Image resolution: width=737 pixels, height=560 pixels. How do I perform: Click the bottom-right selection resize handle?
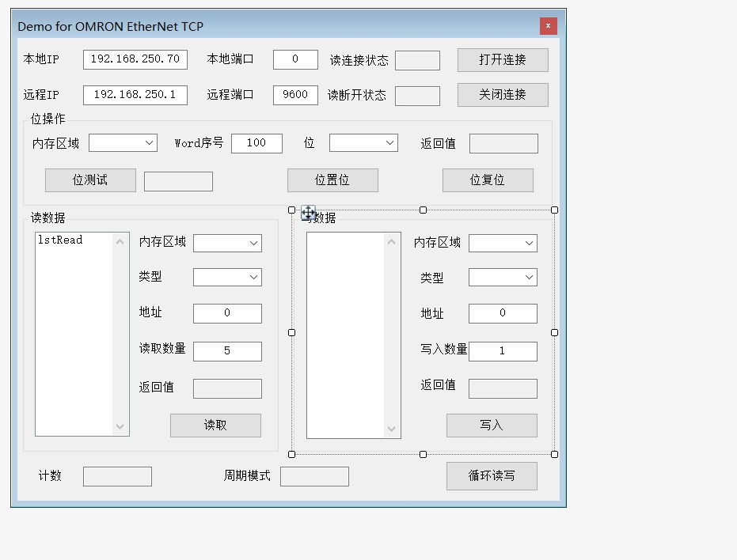(x=555, y=454)
